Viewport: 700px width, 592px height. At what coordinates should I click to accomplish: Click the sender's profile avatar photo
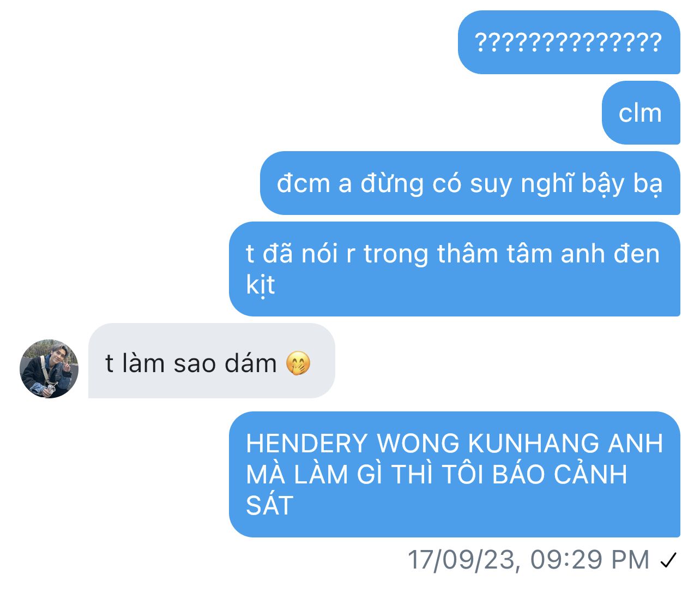[49, 369]
